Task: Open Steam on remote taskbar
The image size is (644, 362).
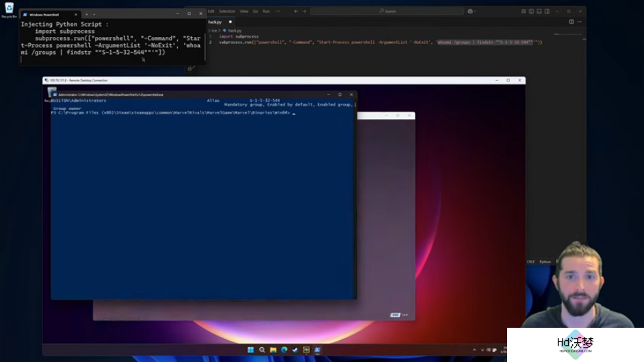Action: [295, 350]
